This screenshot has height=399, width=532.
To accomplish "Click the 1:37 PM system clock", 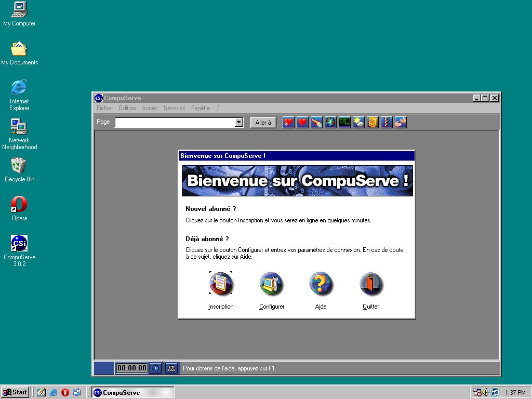I will tap(515, 393).
